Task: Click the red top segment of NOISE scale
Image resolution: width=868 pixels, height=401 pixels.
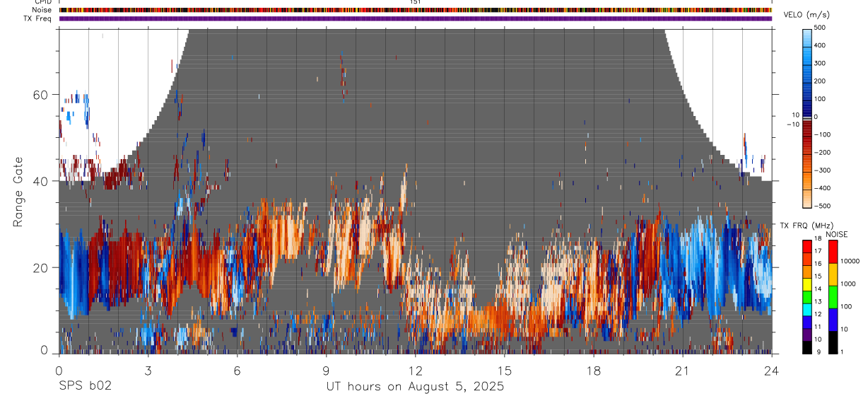Action: 833,251
